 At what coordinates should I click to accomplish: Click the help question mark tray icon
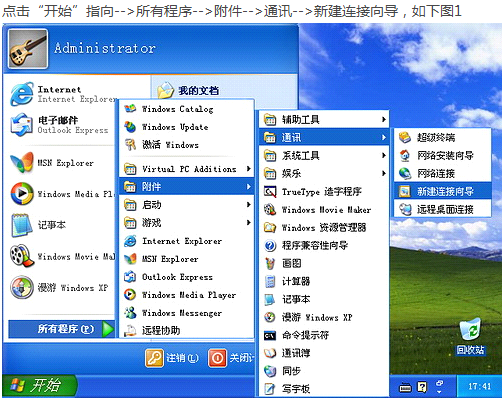[x=423, y=387]
